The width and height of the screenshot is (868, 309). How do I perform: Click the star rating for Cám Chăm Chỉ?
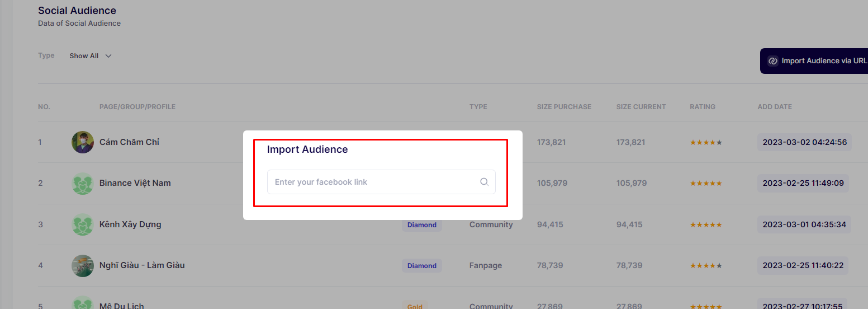click(705, 143)
